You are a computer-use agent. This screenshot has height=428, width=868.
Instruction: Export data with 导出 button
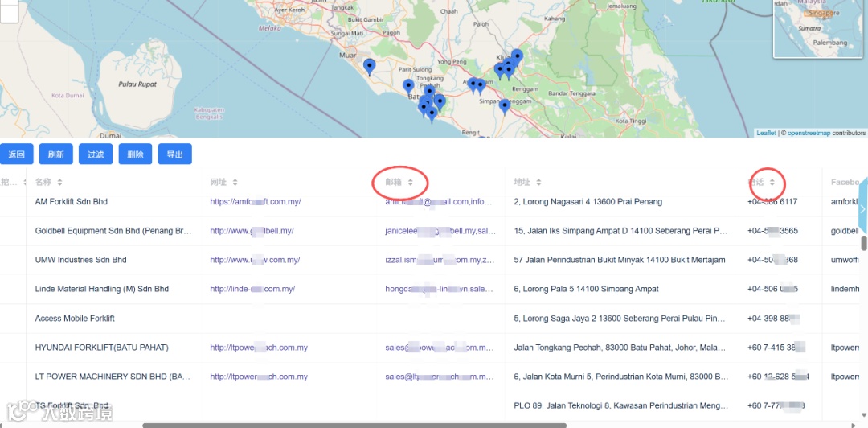[x=175, y=154]
